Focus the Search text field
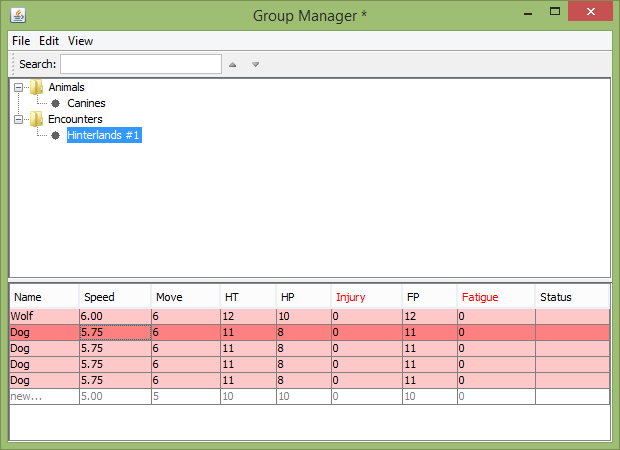620x450 pixels. 141,64
